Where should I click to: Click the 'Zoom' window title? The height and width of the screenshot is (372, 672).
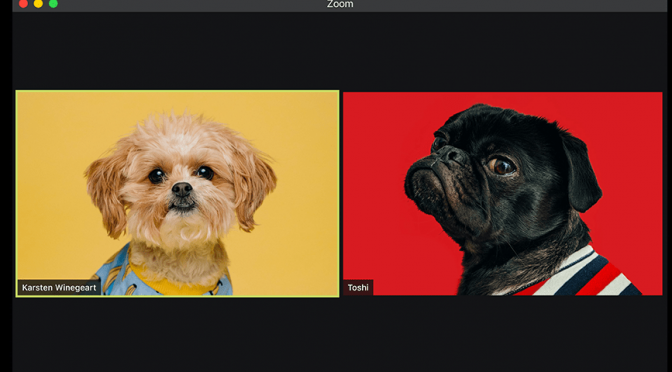(x=340, y=4)
